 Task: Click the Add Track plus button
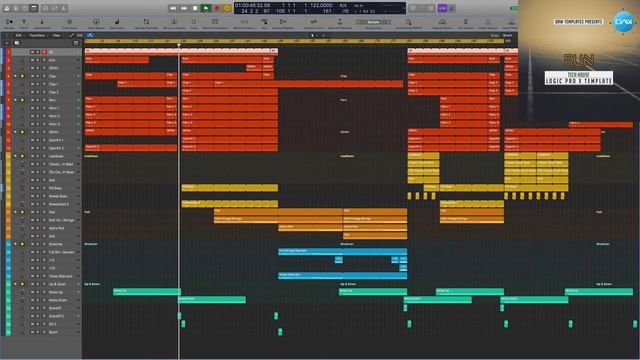(x=7, y=43)
